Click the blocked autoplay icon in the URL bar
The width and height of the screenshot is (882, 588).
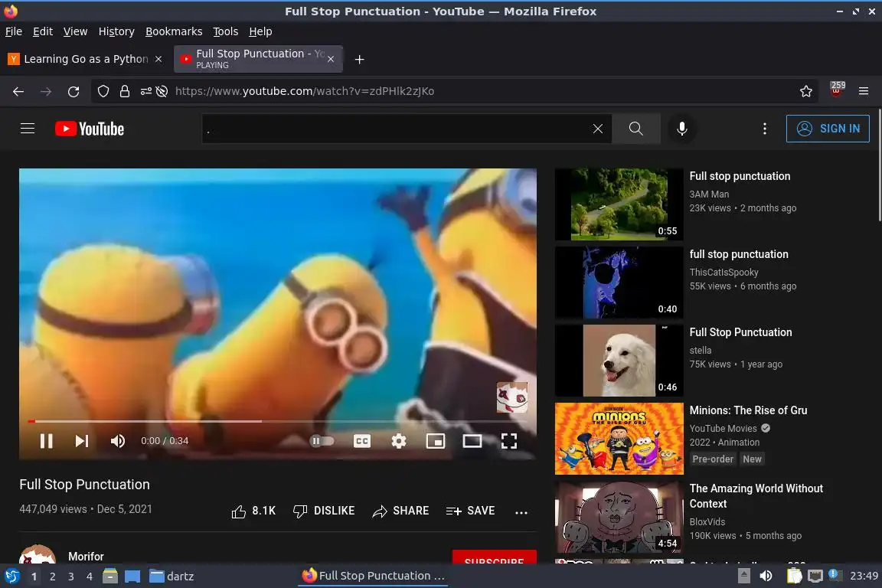162,91
